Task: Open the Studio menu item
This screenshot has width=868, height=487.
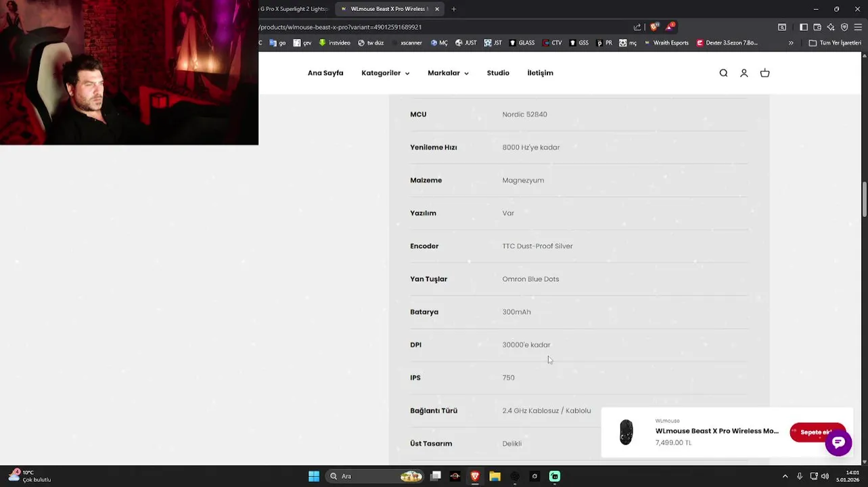Action: pos(498,73)
